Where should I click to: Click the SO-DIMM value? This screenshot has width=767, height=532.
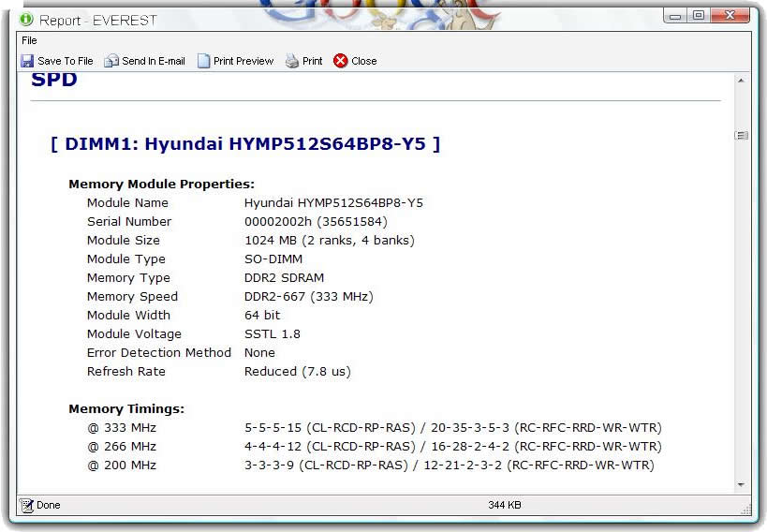click(273, 259)
